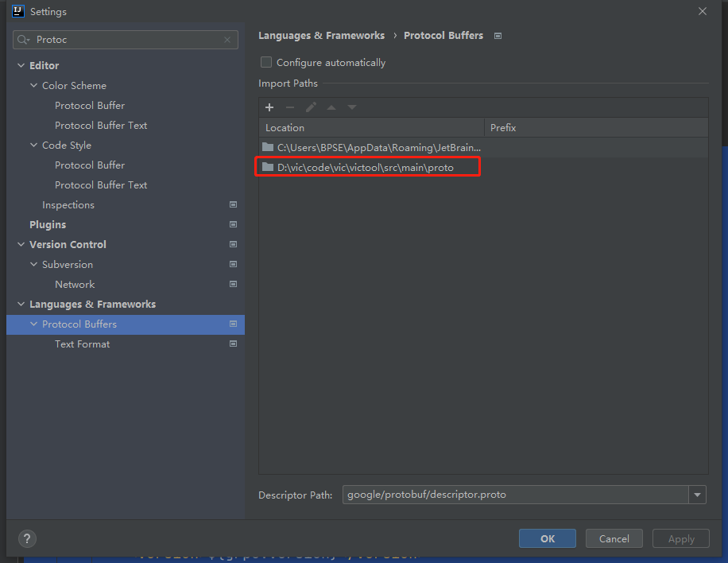
Task: Collapse the Code Style node
Action: pos(34,146)
